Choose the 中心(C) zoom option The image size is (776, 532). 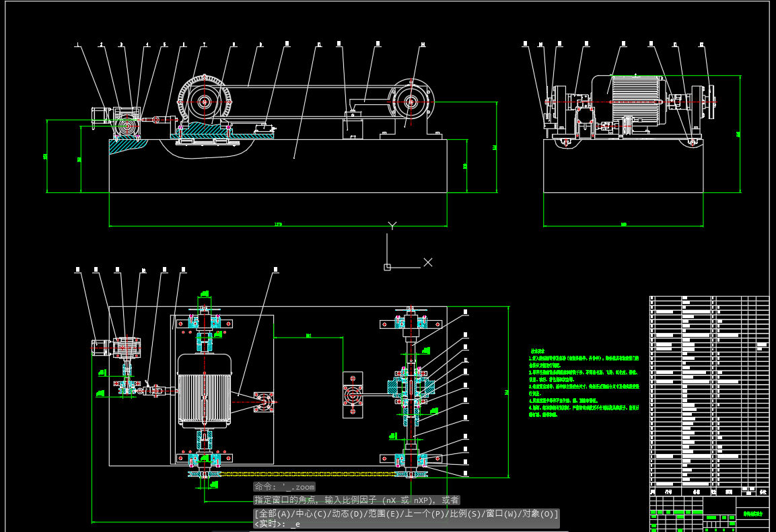tap(312, 514)
